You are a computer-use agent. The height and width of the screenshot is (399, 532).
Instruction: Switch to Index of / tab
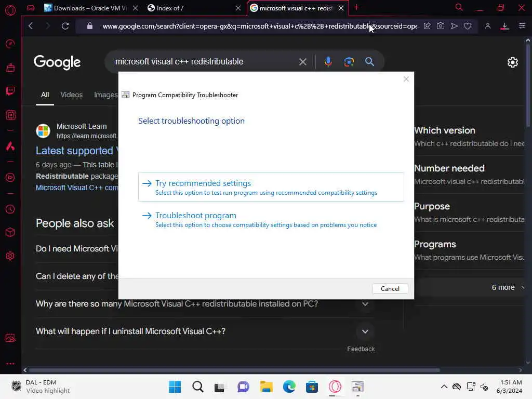click(x=193, y=8)
